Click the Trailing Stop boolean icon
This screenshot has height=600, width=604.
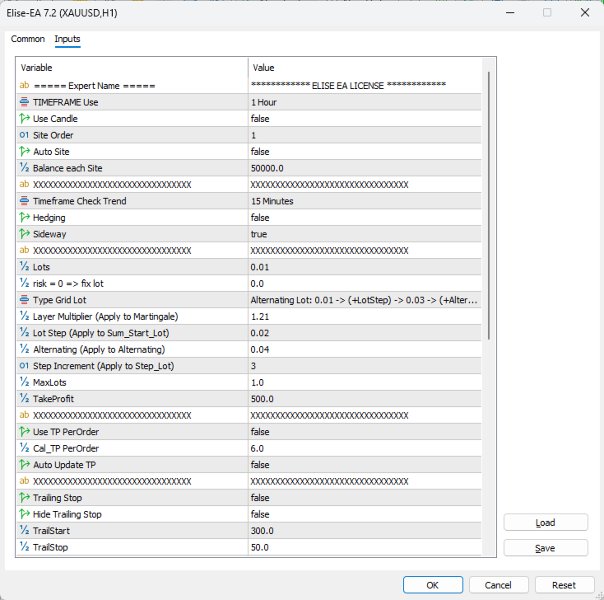pyautogui.click(x=24, y=497)
